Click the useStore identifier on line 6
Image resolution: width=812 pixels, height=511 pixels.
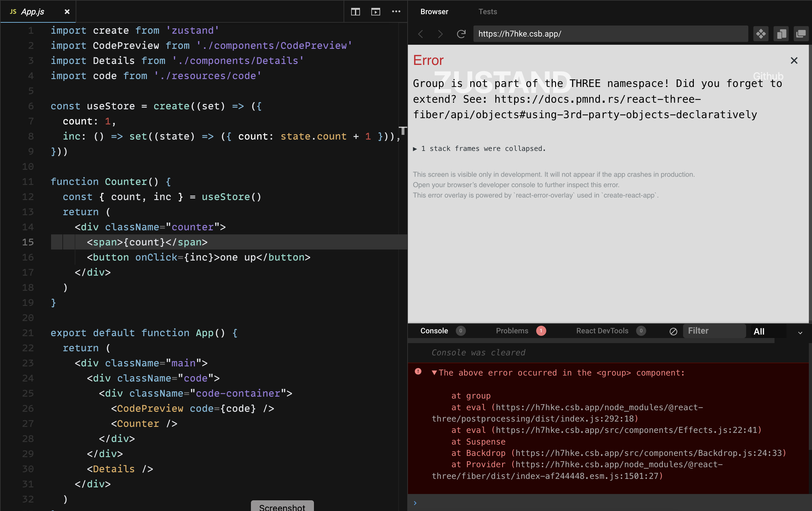(111, 106)
